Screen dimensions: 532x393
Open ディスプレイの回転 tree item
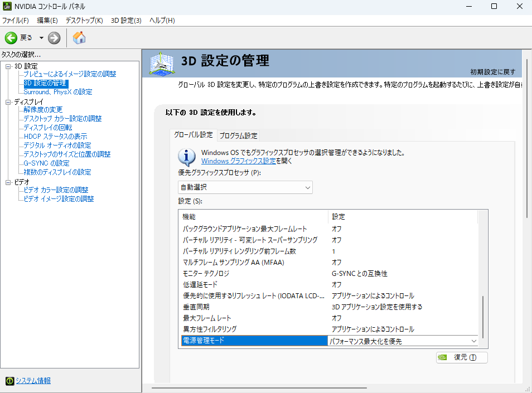48,128
